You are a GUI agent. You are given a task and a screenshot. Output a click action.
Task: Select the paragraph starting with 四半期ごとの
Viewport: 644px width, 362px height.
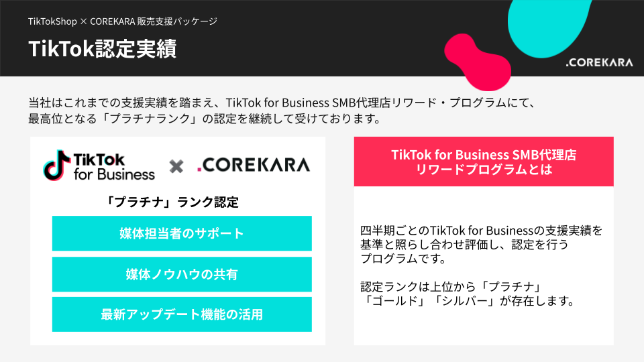pyautogui.click(x=481, y=245)
